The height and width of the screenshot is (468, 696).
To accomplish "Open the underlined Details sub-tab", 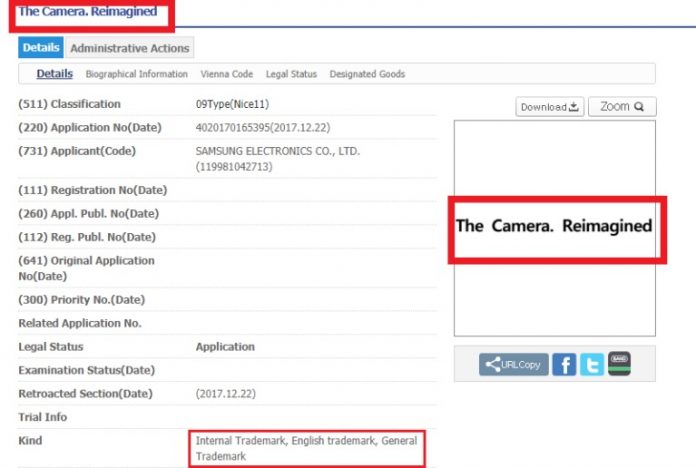I will (54, 74).
